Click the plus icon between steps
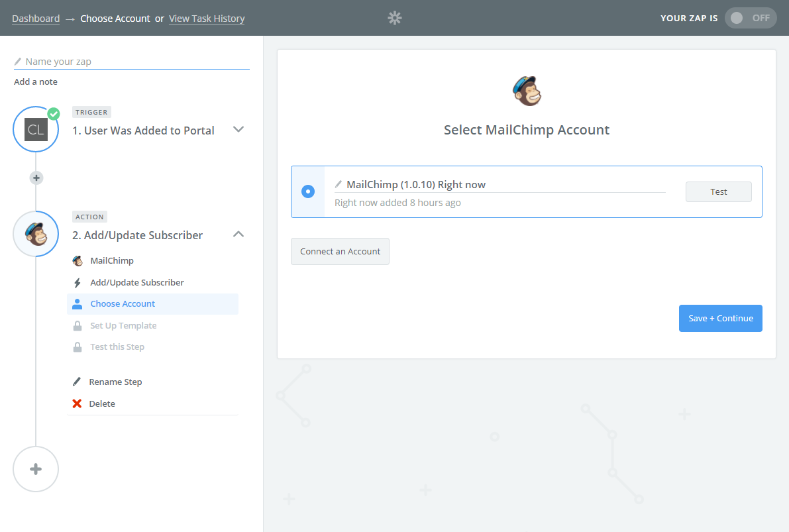Viewport: 789px width, 532px height. [36, 178]
